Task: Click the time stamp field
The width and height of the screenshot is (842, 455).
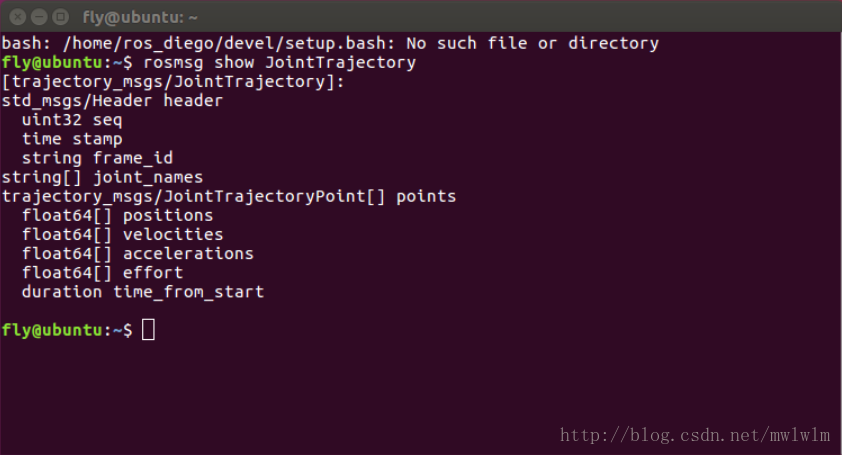Action: [72, 139]
